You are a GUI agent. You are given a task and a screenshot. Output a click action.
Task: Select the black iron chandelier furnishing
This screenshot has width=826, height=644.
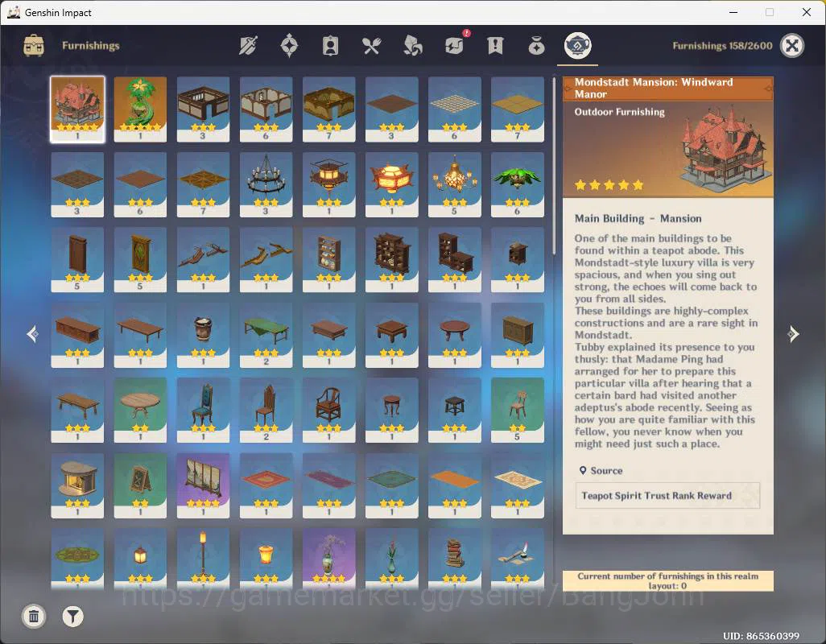266,184
